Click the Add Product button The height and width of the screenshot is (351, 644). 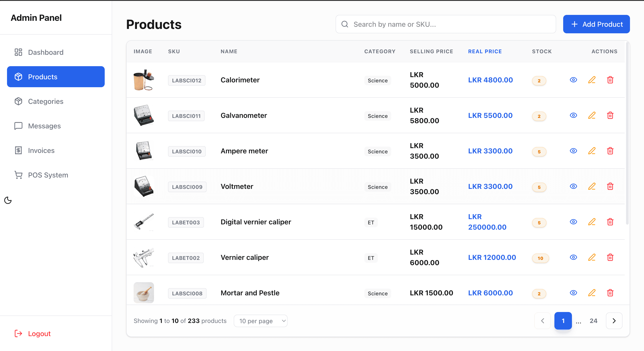pyautogui.click(x=596, y=24)
